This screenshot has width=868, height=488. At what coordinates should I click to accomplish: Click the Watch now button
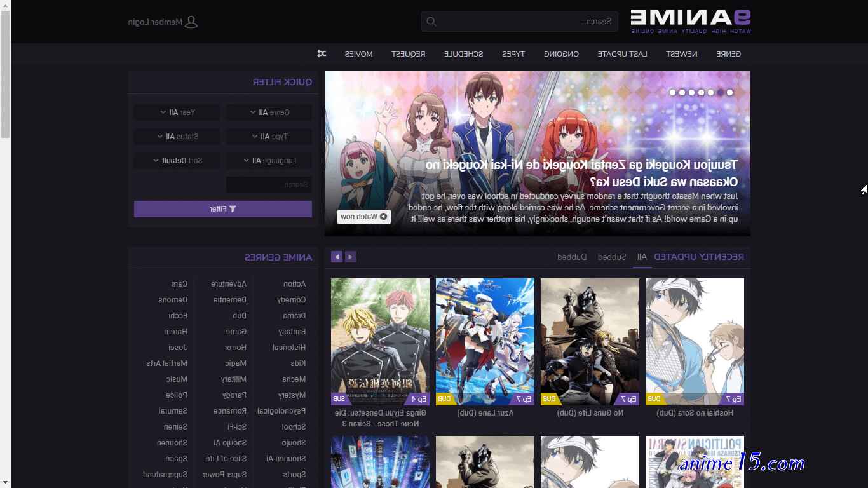[364, 217]
